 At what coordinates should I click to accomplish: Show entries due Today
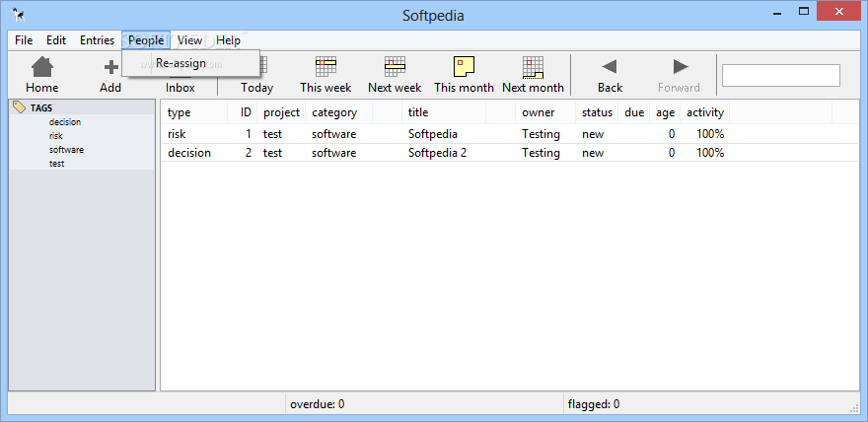coord(256,75)
